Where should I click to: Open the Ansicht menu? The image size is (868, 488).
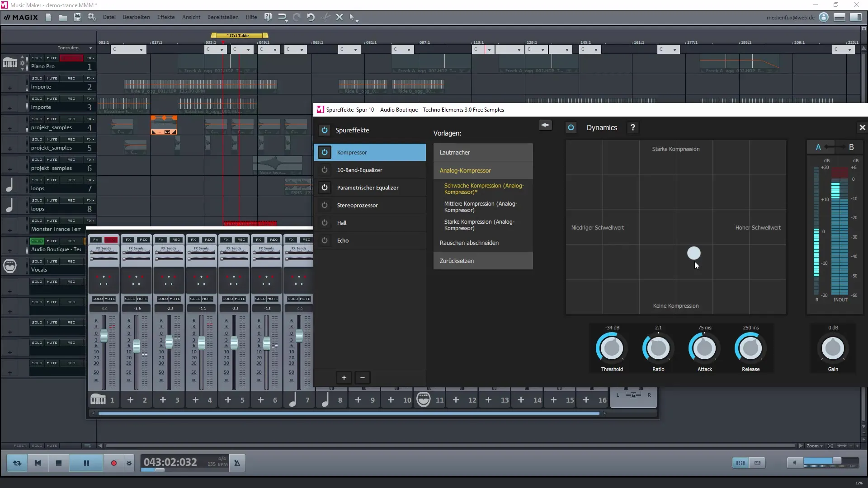tap(191, 17)
